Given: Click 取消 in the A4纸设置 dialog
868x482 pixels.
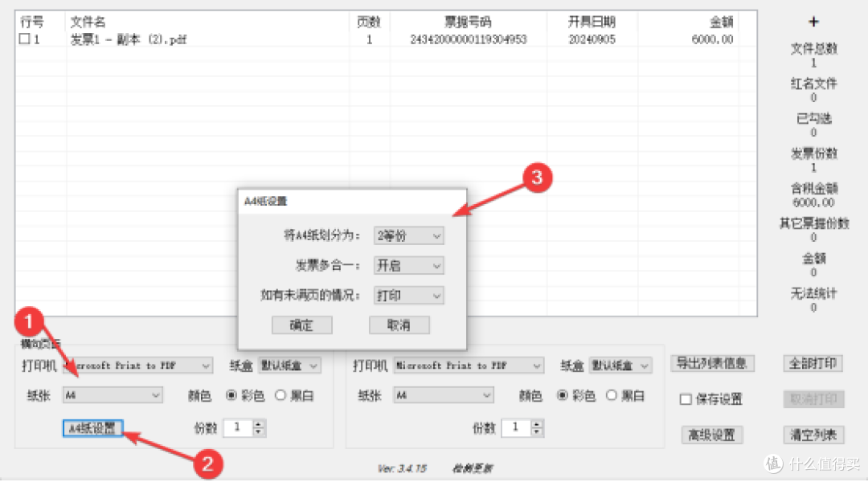Looking at the screenshot, I should [399, 325].
